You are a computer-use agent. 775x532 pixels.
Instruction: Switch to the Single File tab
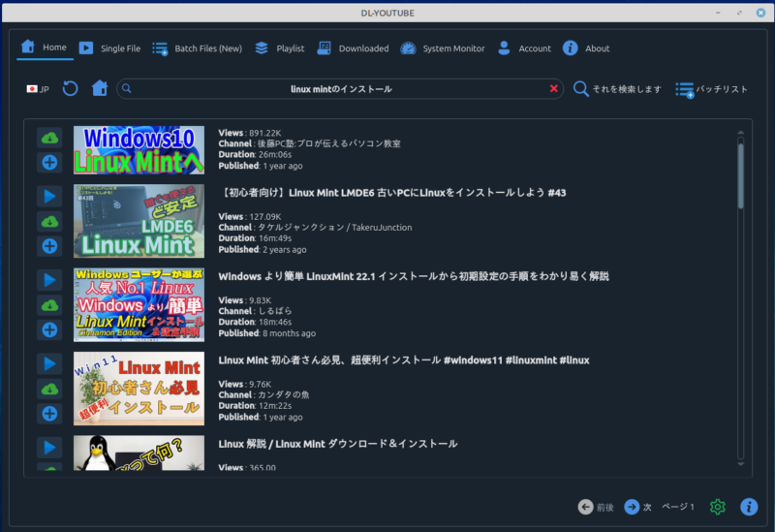click(x=109, y=48)
